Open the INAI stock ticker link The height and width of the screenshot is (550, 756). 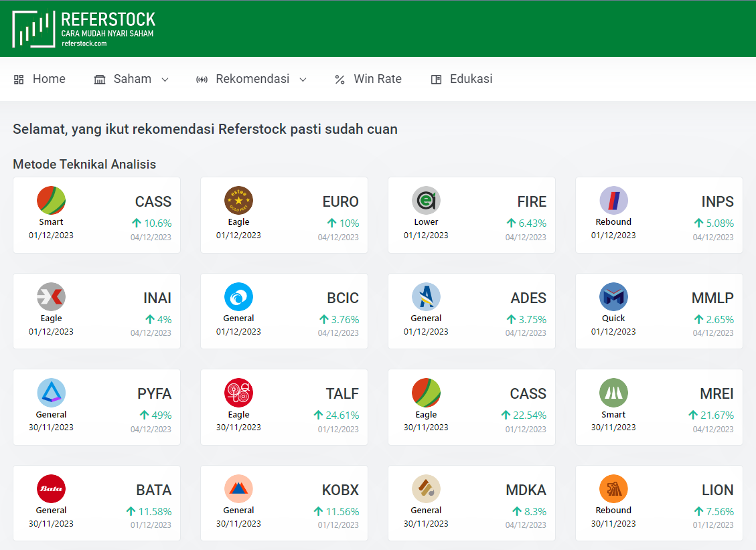point(157,298)
